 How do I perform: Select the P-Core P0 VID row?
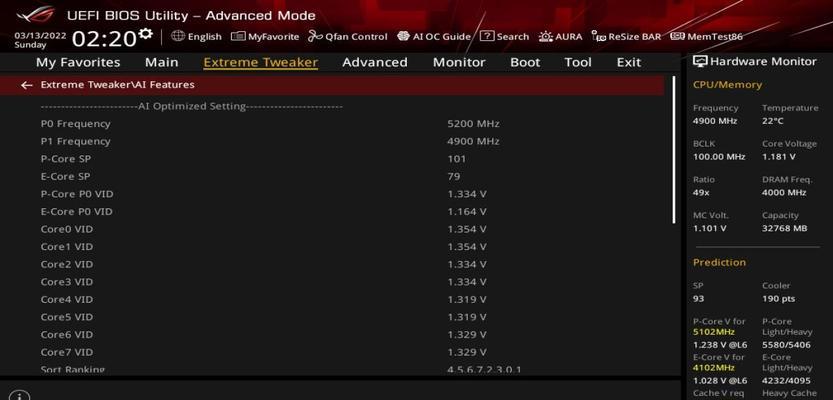coord(332,194)
